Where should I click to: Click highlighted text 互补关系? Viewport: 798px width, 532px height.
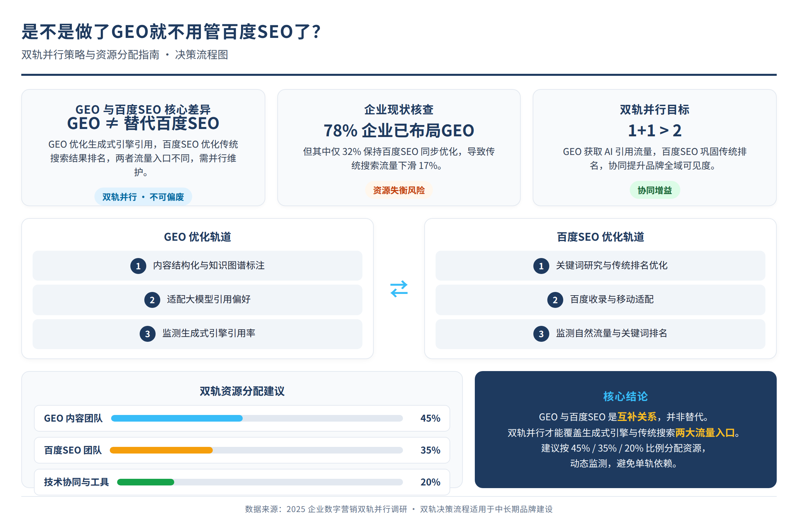[637, 417]
